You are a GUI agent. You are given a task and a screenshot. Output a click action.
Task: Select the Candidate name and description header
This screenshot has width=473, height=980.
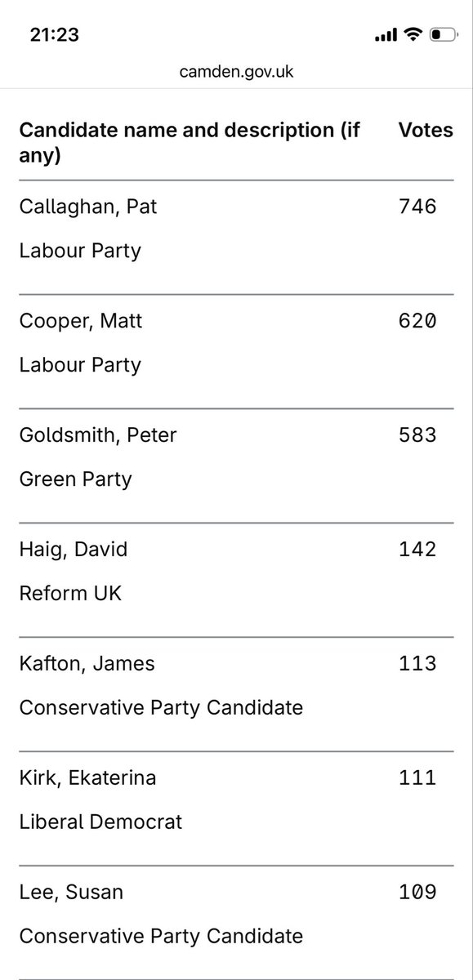pos(190,143)
